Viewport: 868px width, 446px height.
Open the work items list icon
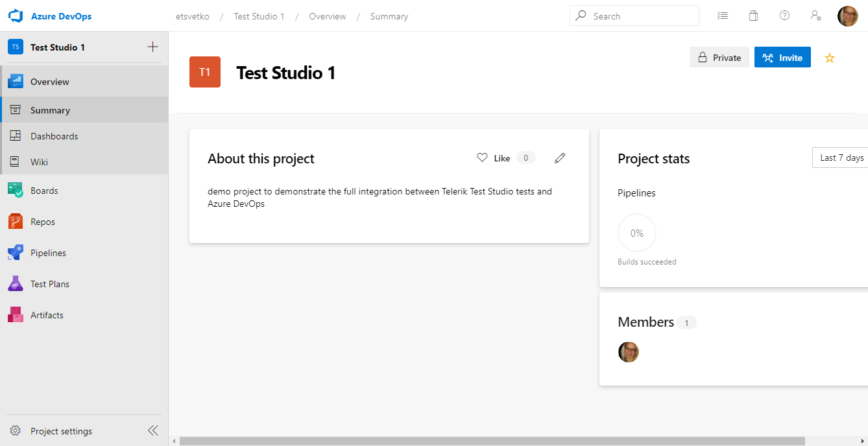[x=723, y=16]
